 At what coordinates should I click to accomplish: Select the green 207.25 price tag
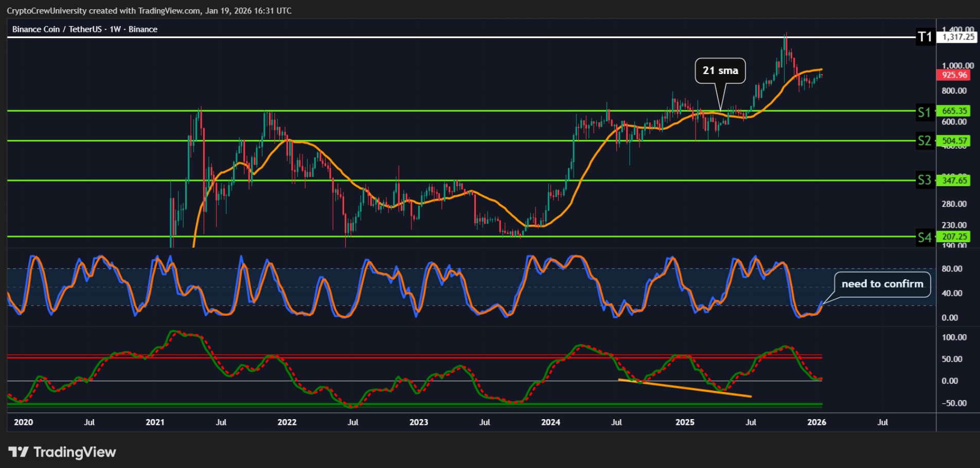tap(954, 237)
